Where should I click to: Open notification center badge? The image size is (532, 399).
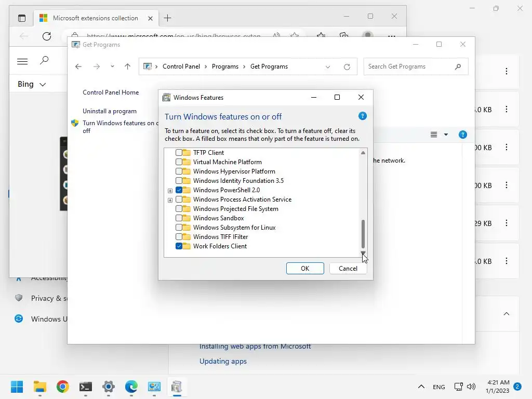click(517, 387)
